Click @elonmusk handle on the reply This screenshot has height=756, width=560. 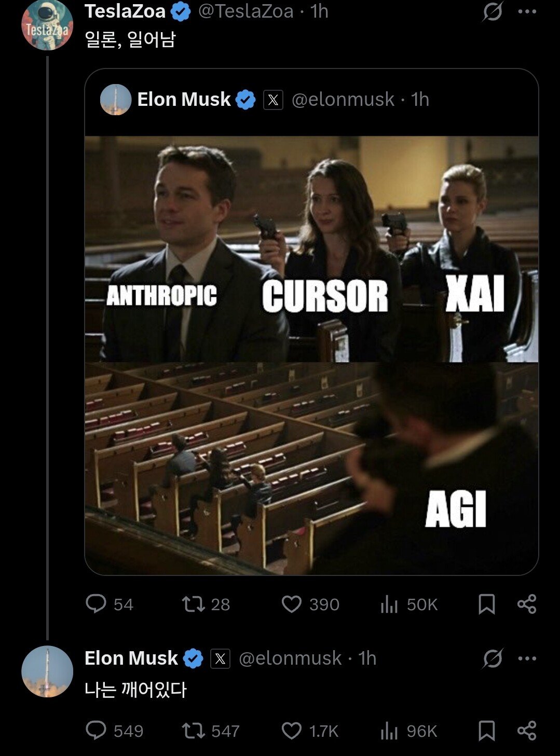click(290, 658)
